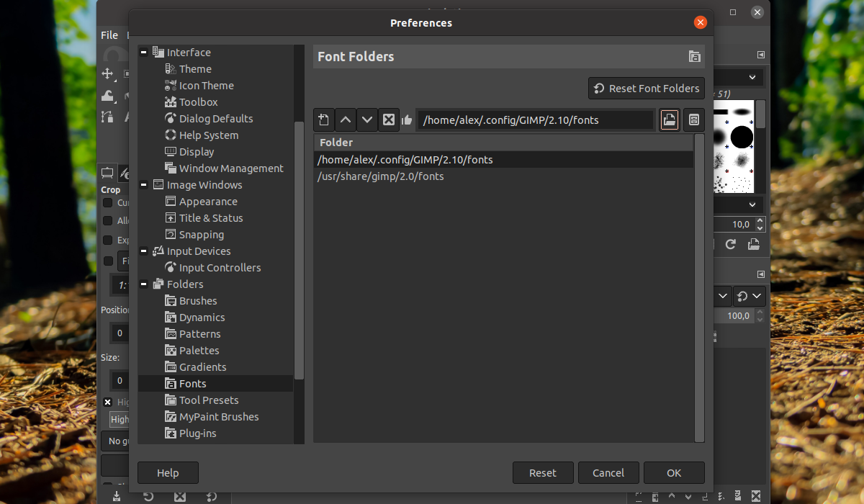Enable the first checkbox under Crop
The width and height of the screenshot is (864, 504).
108,203
